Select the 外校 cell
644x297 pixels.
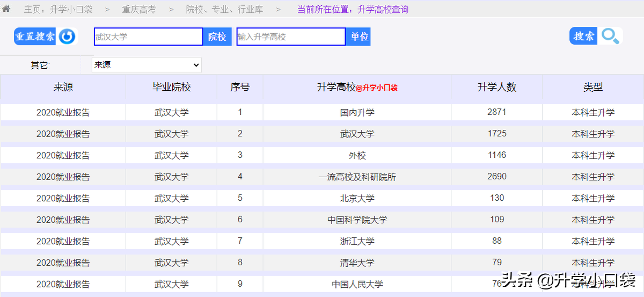coord(357,155)
